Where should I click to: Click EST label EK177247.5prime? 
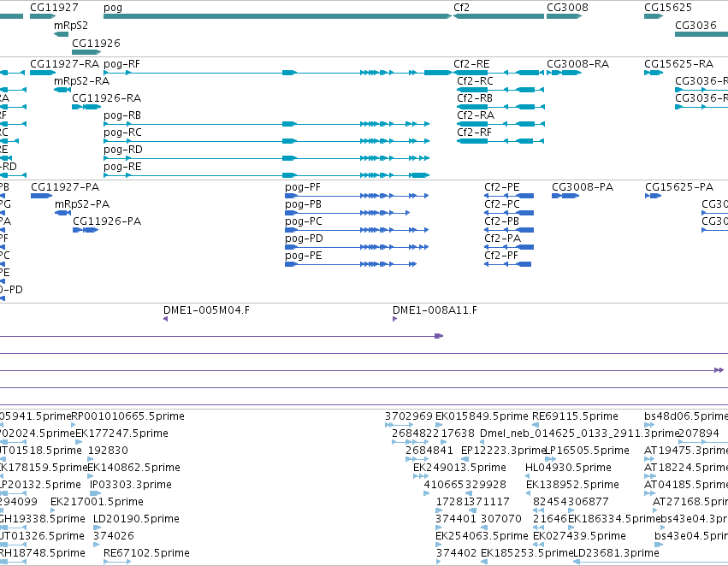pyautogui.click(x=121, y=433)
